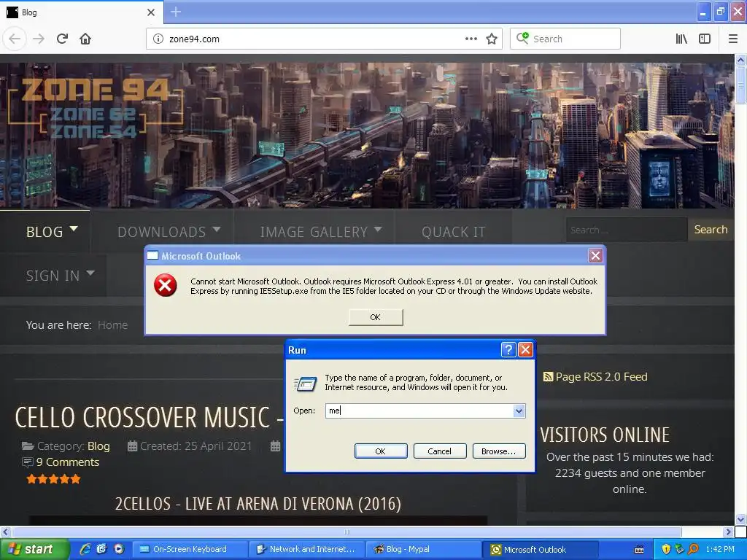Open the DOWNLOADS menu

click(161, 232)
